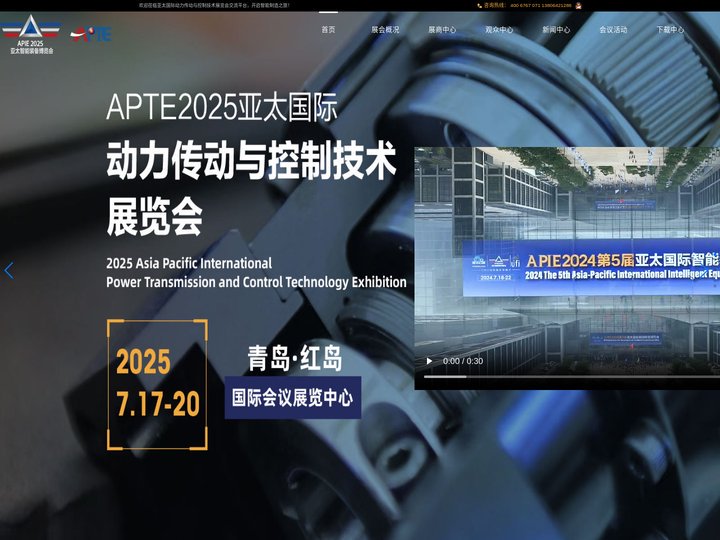Open the 展商中心 menu item

[442, 29]
